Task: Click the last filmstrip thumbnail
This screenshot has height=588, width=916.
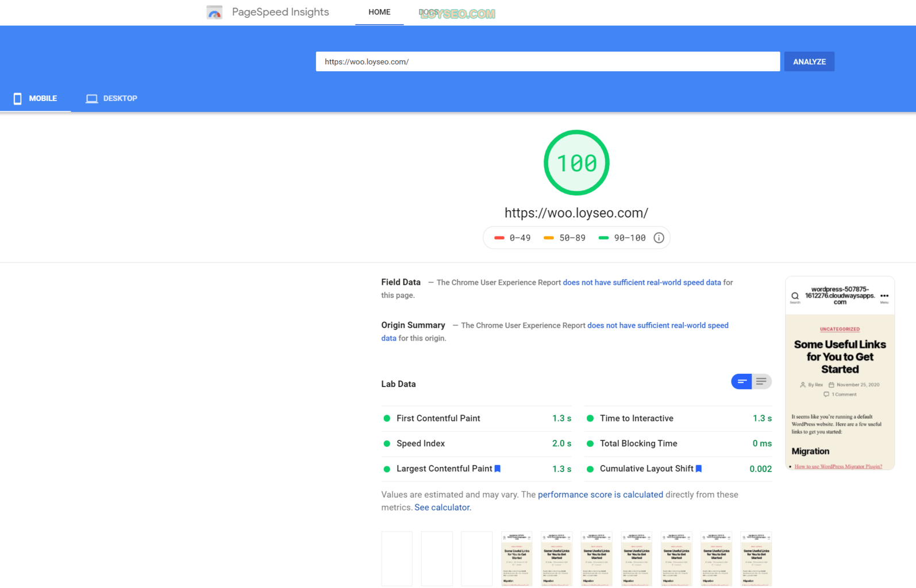Action: 756,559
